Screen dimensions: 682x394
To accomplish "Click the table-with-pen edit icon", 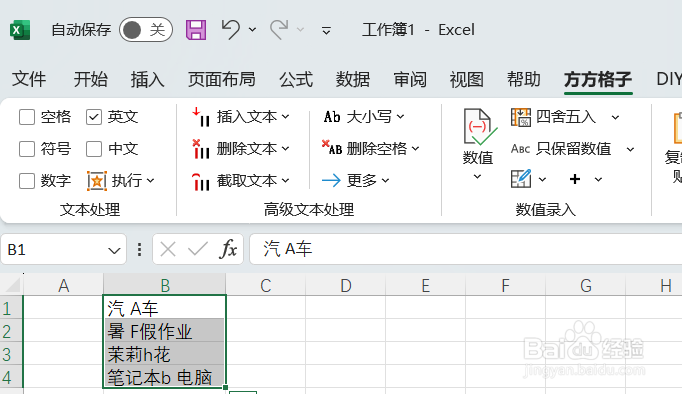I will [x=521, y=179].
